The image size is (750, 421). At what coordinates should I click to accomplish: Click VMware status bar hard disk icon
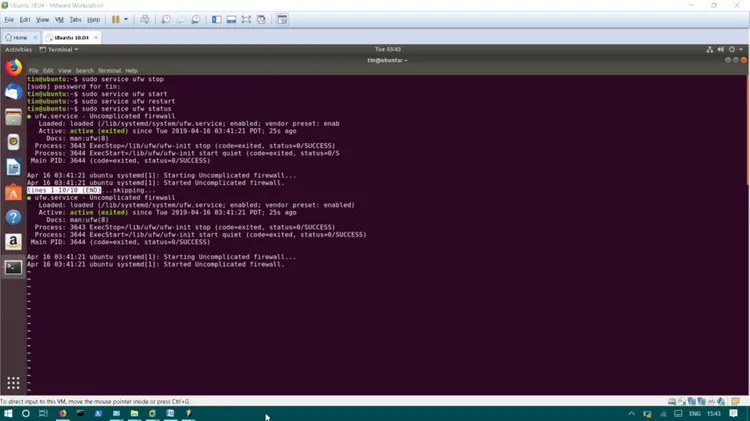[672, 401]
